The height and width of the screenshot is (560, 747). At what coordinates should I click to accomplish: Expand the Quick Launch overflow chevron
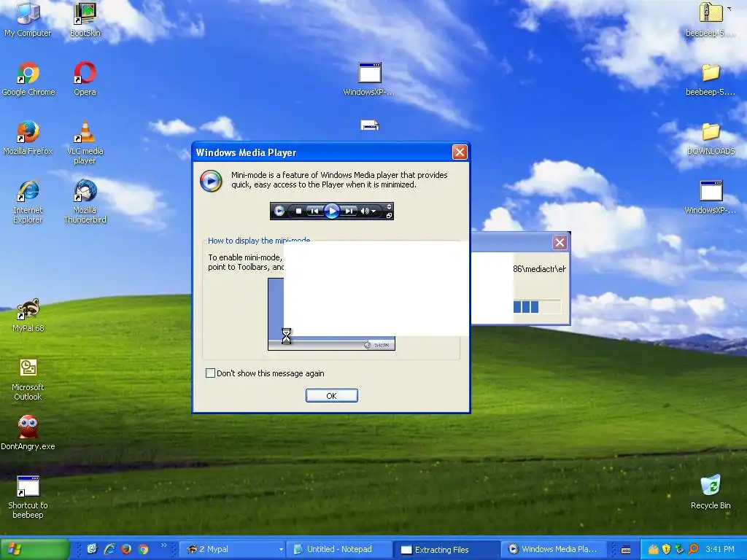pos(164,545)
